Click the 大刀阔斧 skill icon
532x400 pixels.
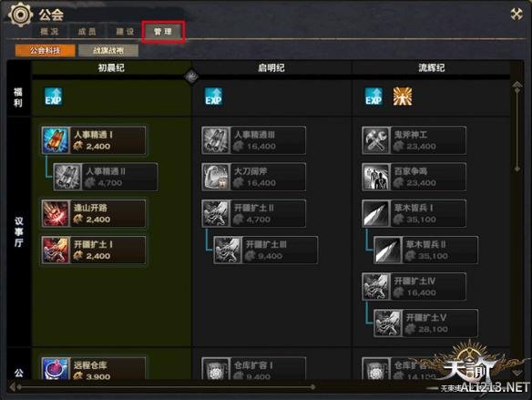[x=216, y=177]
